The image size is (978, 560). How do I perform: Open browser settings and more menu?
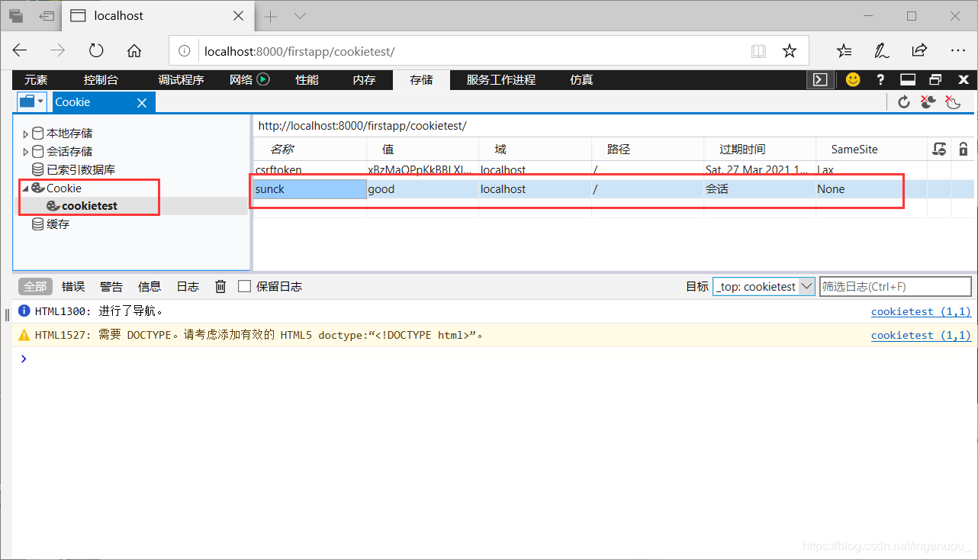(958, 51)
